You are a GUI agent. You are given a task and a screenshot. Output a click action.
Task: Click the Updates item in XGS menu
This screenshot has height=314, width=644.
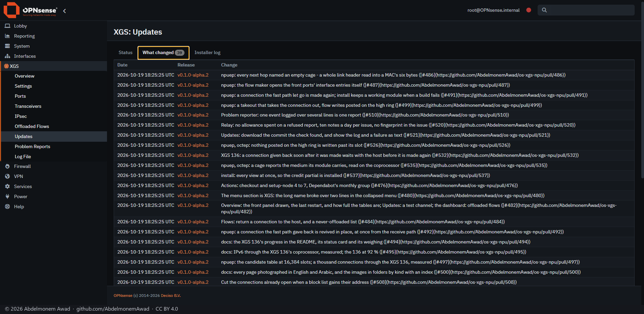(x=54, y=136)
